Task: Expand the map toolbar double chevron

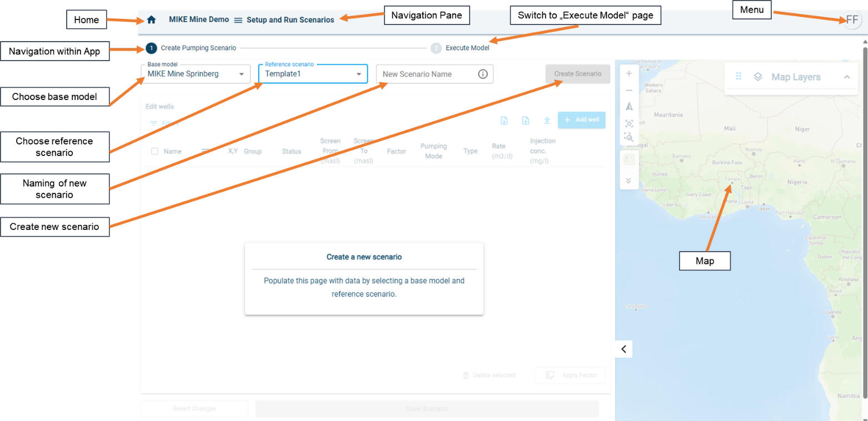Action: tap(629, 181)
